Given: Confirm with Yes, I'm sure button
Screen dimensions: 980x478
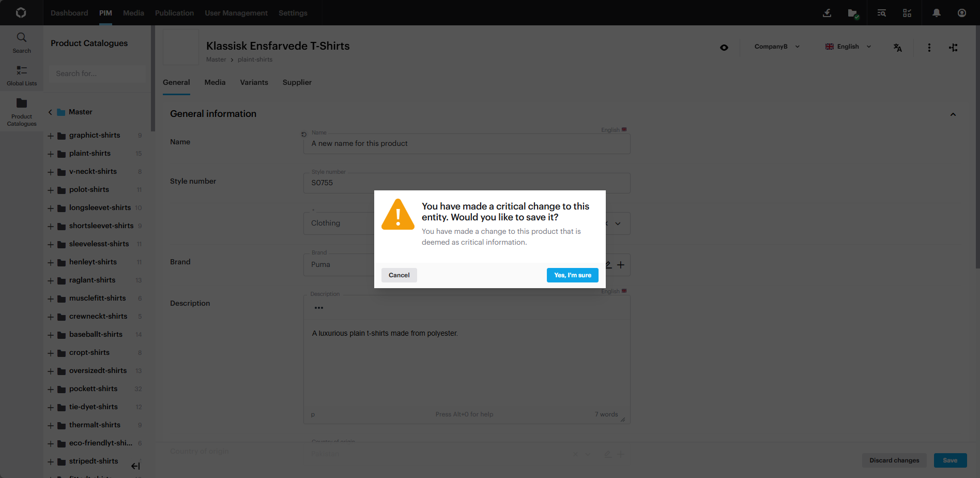Looking at the screenshot, I should click(x=572, y=275).
